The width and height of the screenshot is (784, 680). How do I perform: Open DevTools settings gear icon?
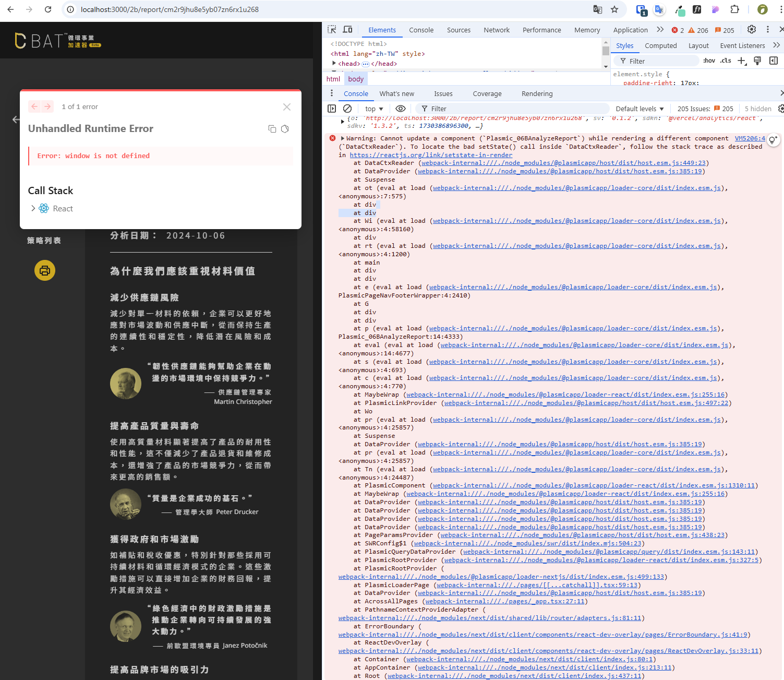point(751,30)
